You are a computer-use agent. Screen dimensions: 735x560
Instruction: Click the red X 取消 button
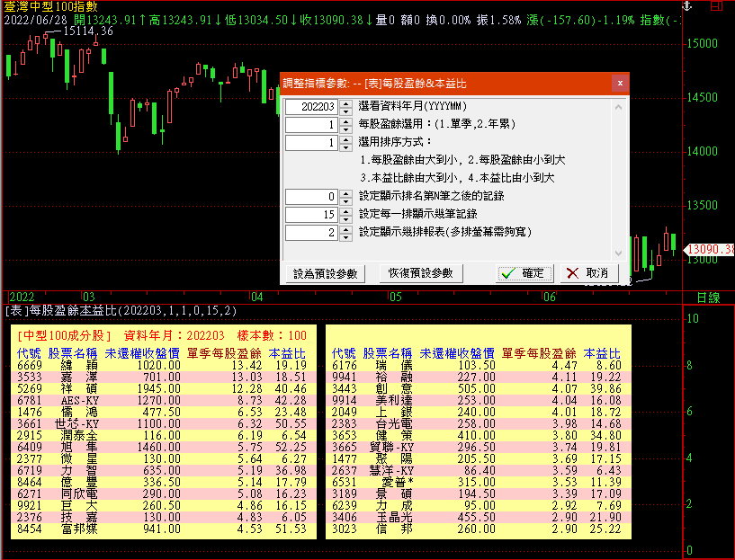click(589, 273)
